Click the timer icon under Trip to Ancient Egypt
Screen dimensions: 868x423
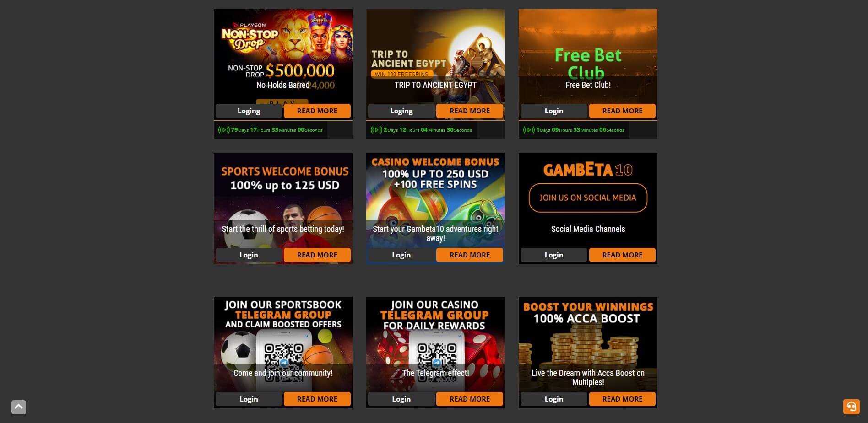point(376,130)
